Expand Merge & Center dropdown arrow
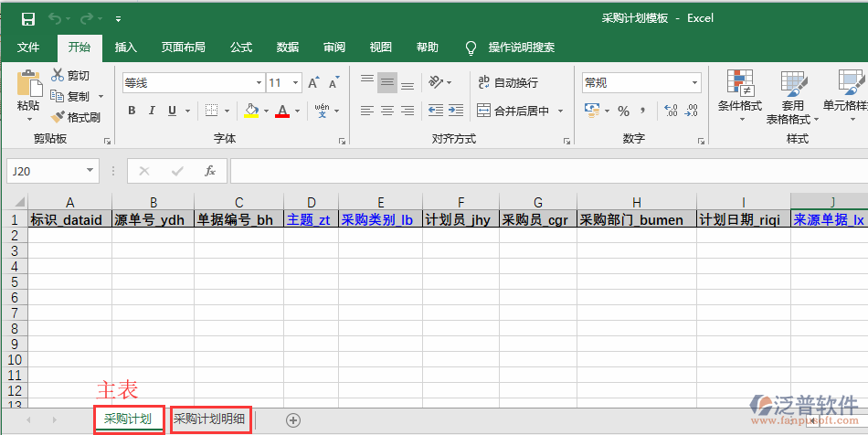Screen dimensions: 868x435 (560, 111)
